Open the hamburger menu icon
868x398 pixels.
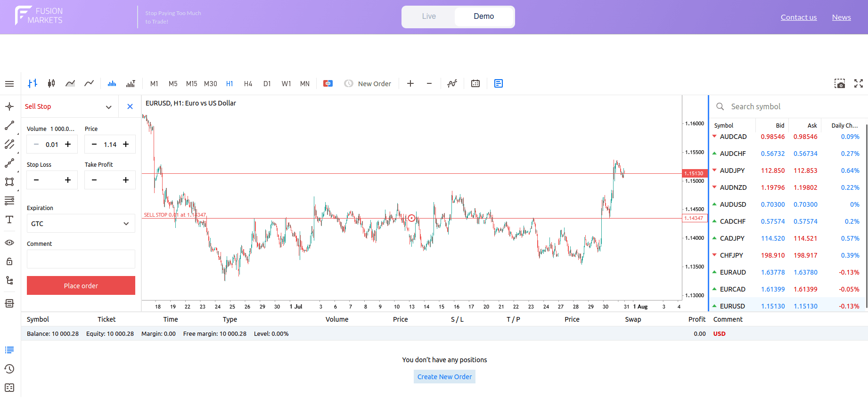(9, 84)
